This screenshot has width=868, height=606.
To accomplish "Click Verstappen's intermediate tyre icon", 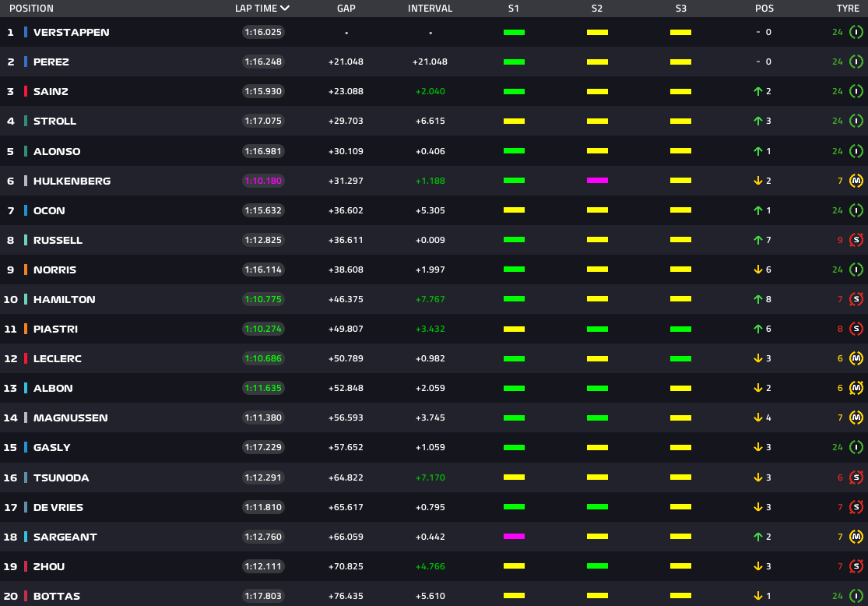I will click(x=856, y=32).
